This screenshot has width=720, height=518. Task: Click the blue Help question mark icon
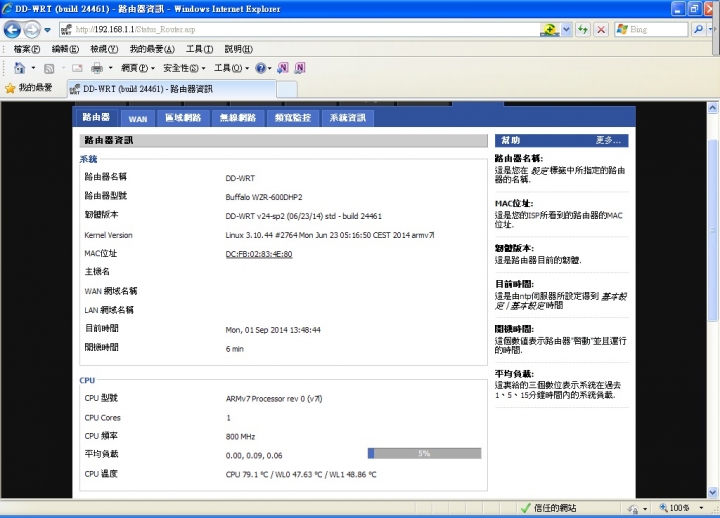pos(260,68)
